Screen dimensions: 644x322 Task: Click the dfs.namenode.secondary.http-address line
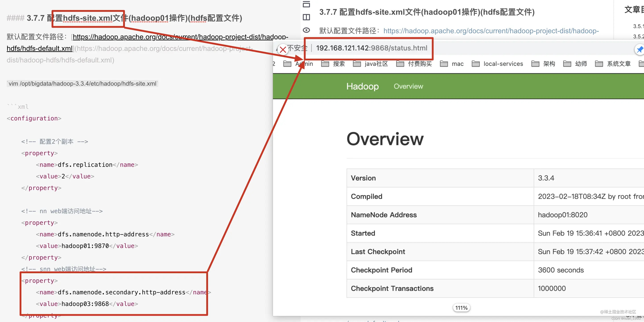pos(124,293)
